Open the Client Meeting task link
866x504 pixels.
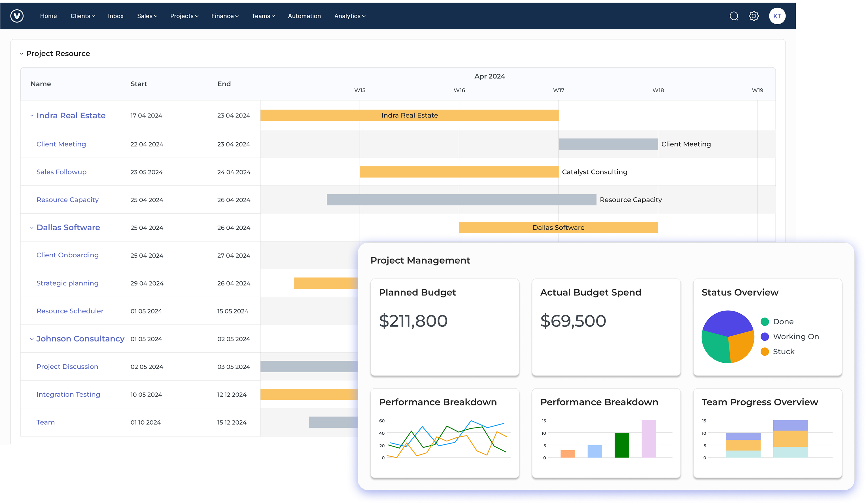[x=61, y=144]
